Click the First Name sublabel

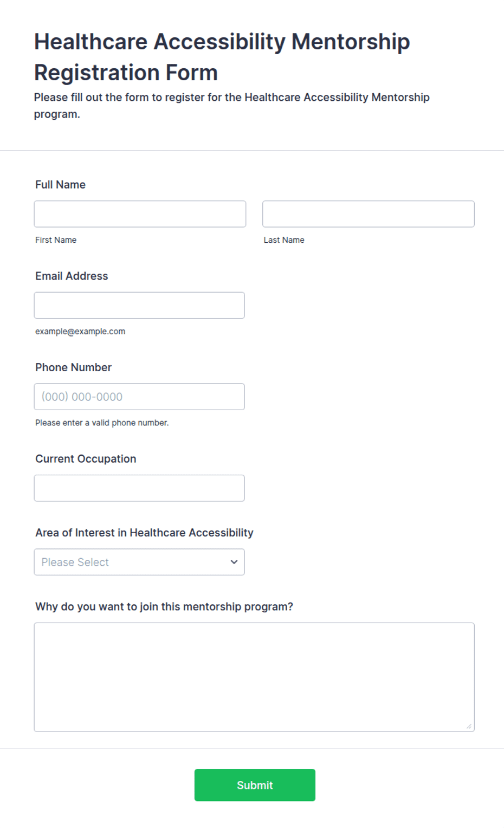coord(56,240)
